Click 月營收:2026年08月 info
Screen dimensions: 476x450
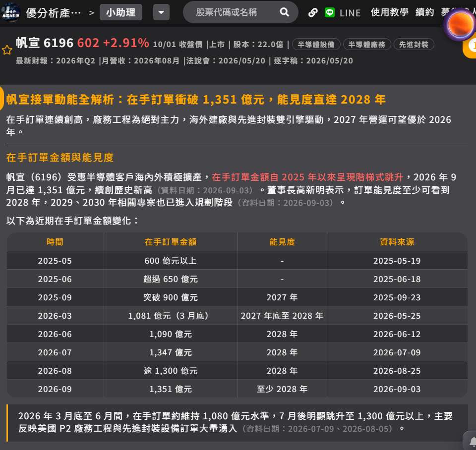(140, 60)
